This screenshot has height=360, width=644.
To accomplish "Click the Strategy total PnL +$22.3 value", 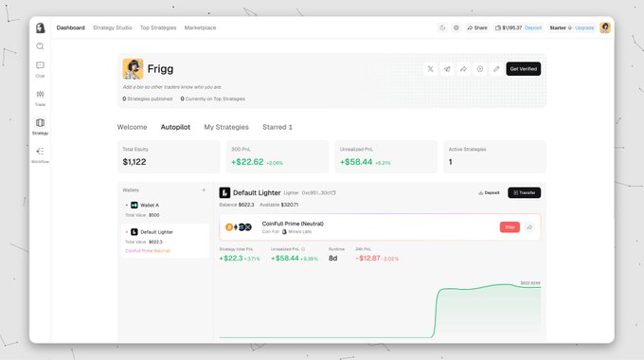I will [x=231, y=258].
